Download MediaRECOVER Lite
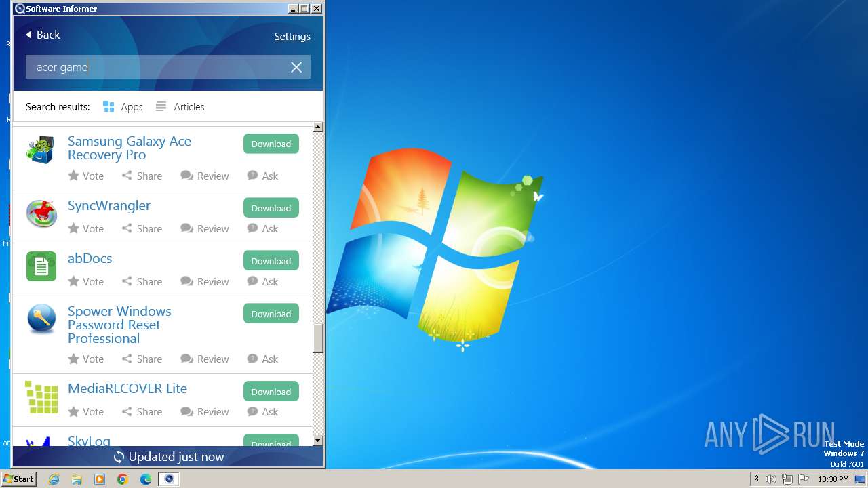The image size is (868, 488). coord(271,392)
